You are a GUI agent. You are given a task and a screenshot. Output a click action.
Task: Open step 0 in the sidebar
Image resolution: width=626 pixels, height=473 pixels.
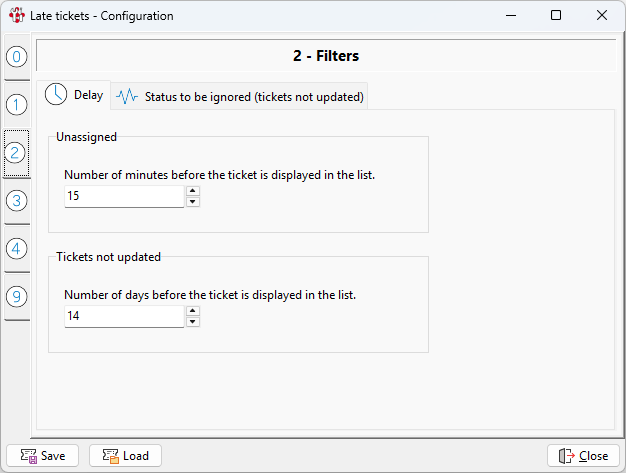pyautogui.click(x=17, y=57)
